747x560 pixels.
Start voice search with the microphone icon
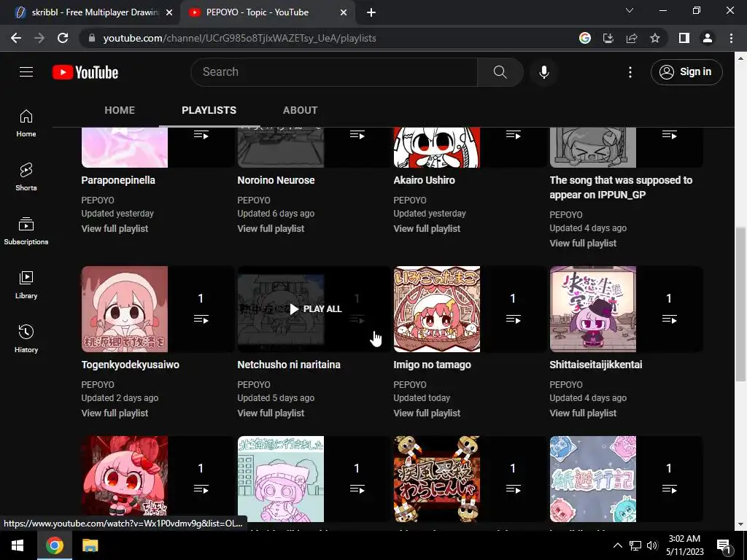(x=543, y=72)
